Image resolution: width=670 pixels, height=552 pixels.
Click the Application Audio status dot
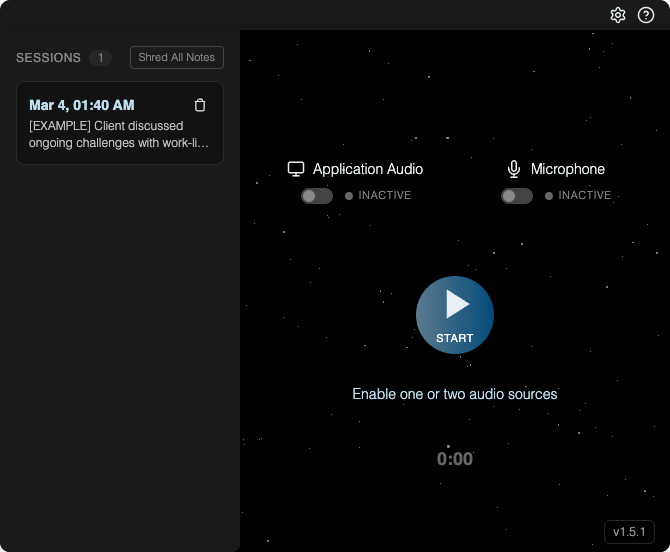tap(349, 196)
